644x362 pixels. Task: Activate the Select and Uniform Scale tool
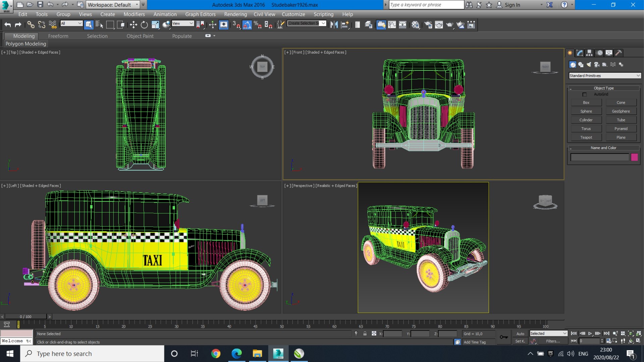coord(155,24)
